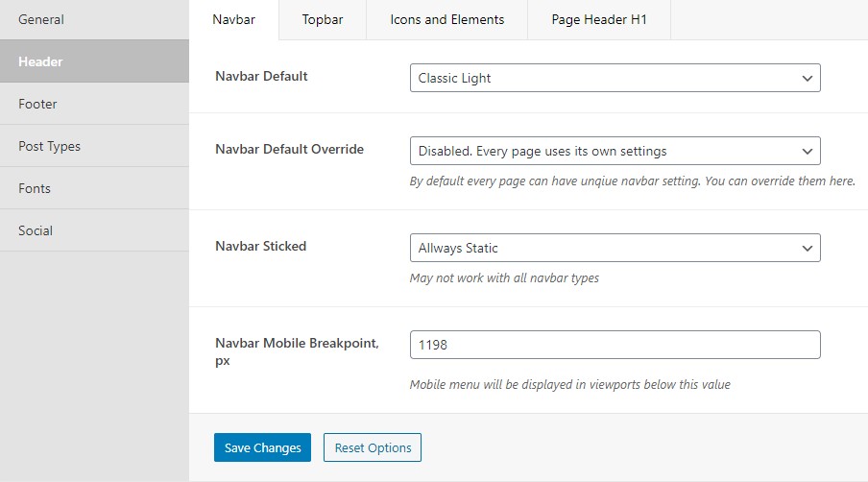
Task: Open the Icons and Elements tab
Action: click(x=446, y=20)
